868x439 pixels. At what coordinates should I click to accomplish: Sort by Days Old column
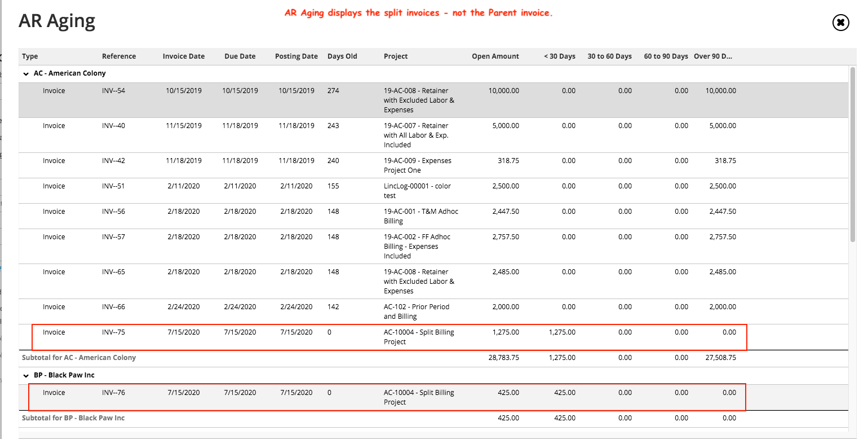pos(342,56)
